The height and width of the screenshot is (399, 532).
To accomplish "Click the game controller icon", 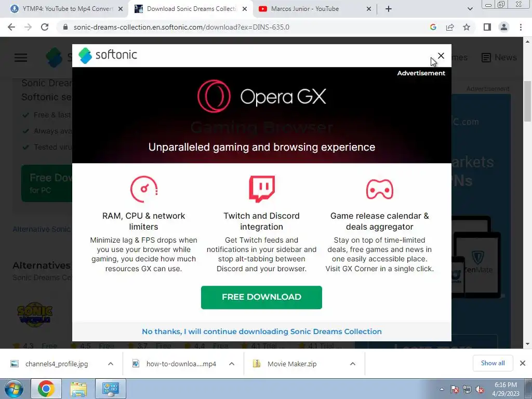I will (x=379, y=189).
